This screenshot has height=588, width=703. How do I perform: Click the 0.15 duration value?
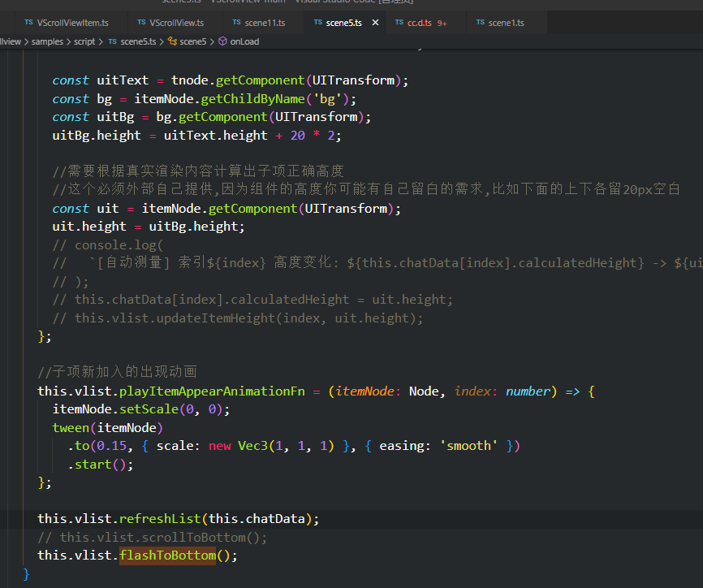pyautogui.click(x=112, y=446)
